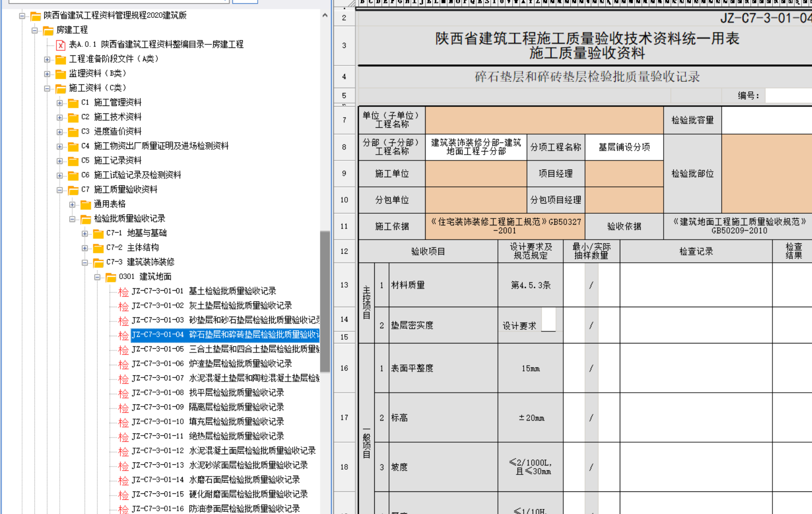
Task: Expand the 监理资料 (B类) folder
Action: click(x=48, y=74)
